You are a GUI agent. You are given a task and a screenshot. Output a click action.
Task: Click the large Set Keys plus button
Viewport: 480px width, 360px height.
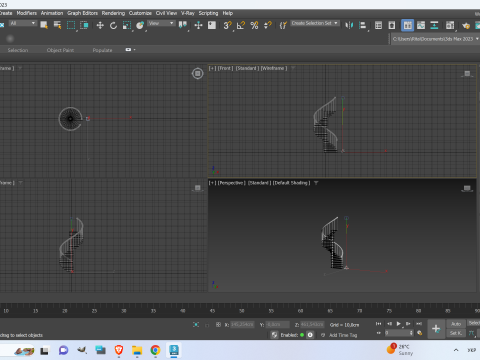click(x=436, y=329)
